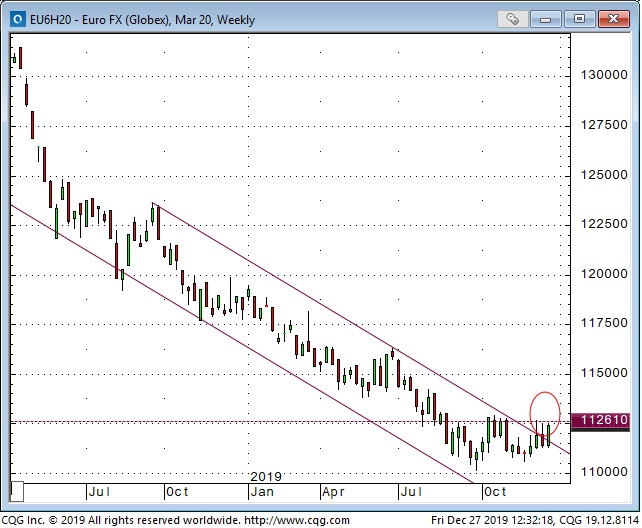
Task: Click the Jan label on the time axis
Action: coord(262,492)
